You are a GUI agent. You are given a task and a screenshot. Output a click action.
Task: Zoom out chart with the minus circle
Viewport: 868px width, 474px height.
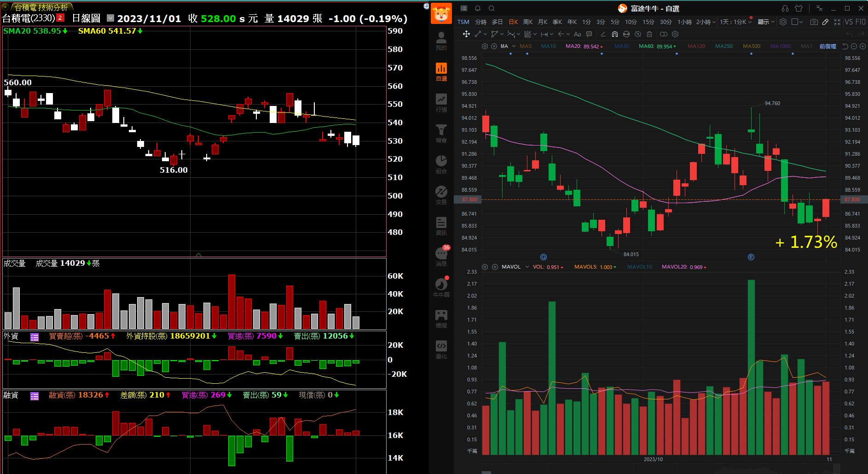click(x=854, y=46)
